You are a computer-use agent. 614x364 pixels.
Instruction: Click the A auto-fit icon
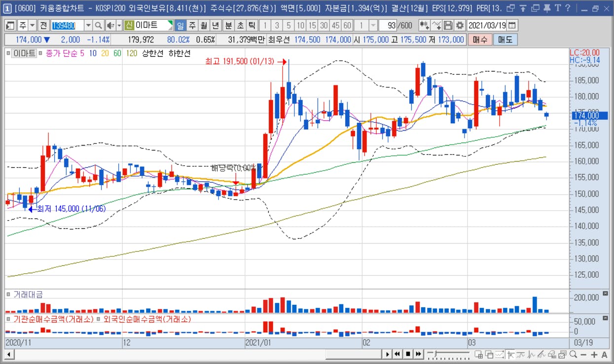(x=604, y=354)
